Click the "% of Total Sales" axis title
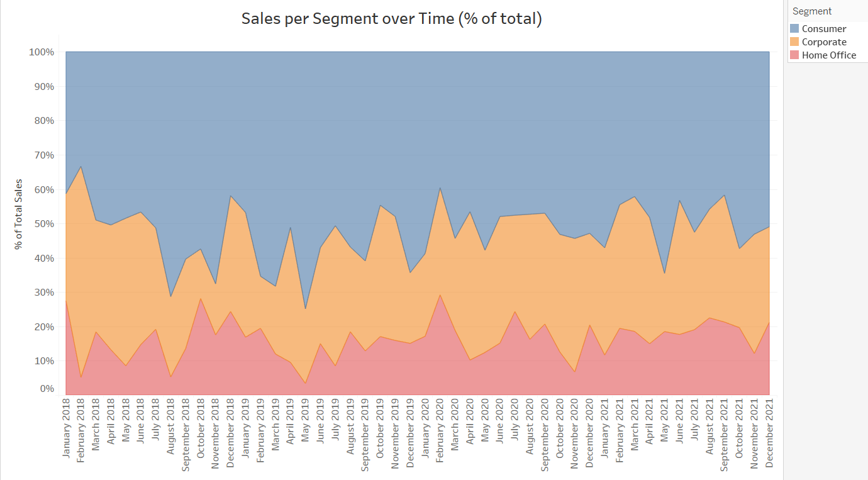868x480 pixels. 19,215
